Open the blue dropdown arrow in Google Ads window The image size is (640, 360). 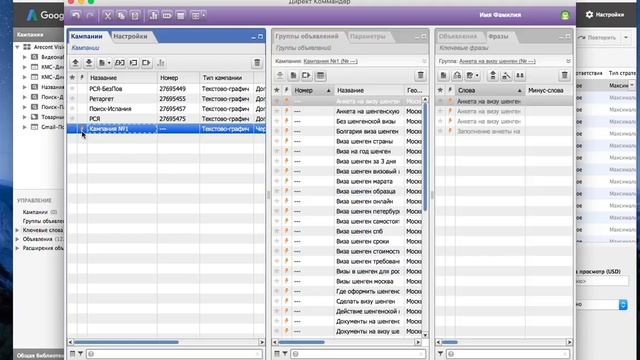coord(623,304)
